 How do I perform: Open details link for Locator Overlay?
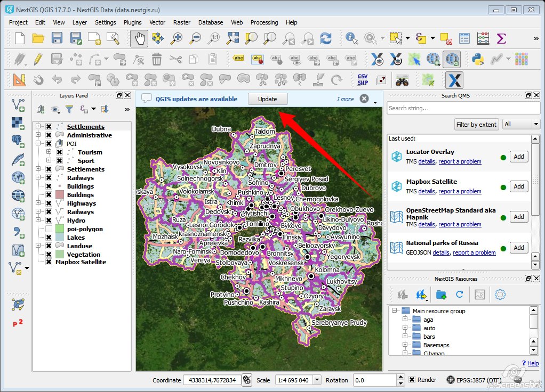[427, 161]
